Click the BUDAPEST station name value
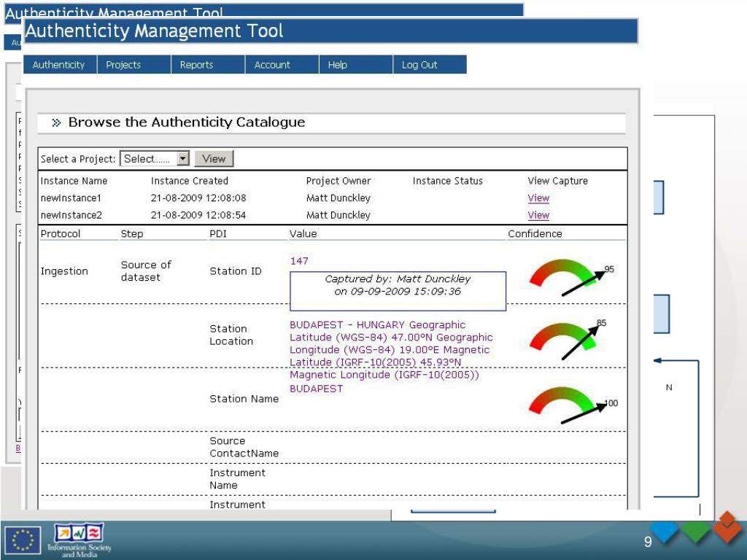Screen dimensions: 747x560 317,389
